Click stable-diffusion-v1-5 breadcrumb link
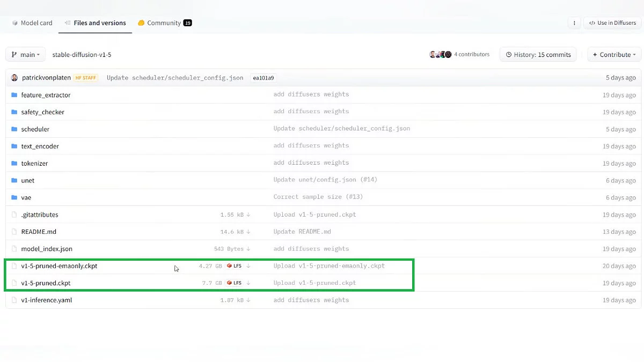The image size is (644, 362). tap(82, 55)
